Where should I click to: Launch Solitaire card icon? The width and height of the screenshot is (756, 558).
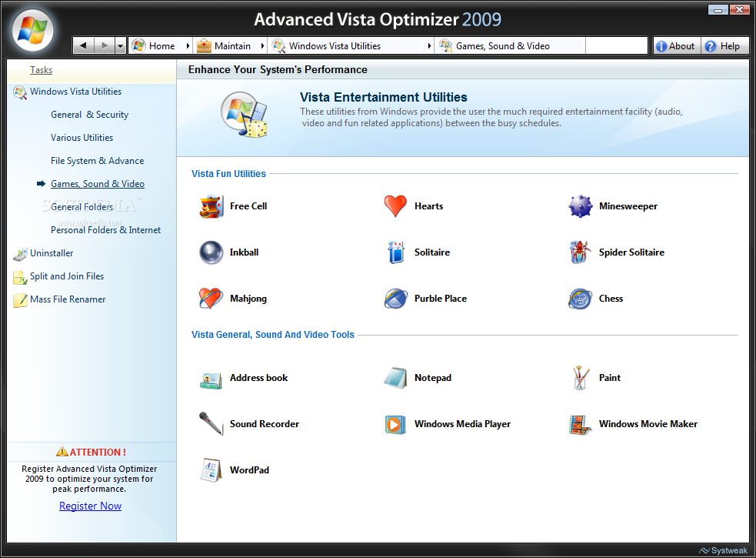pyautogui.click(x=396, y=252)
